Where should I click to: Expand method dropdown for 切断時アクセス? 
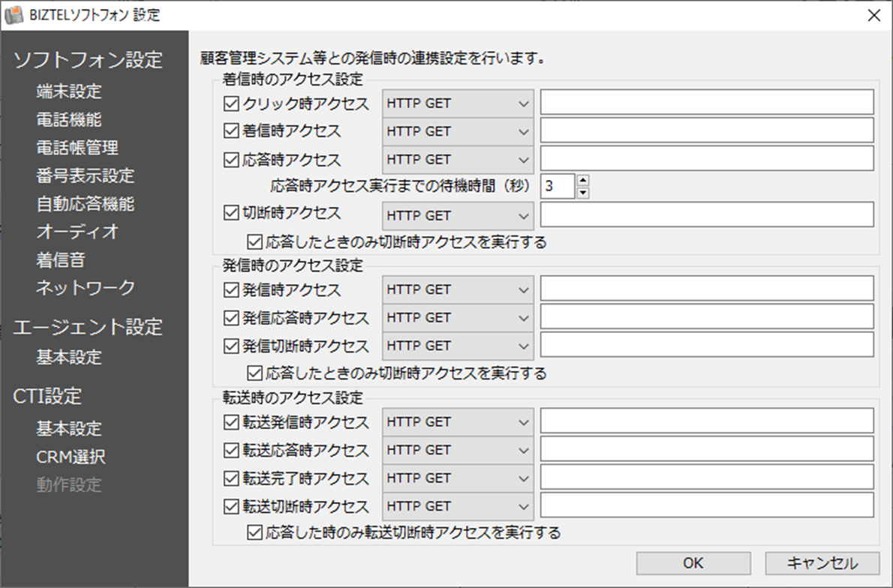(458, 215)
